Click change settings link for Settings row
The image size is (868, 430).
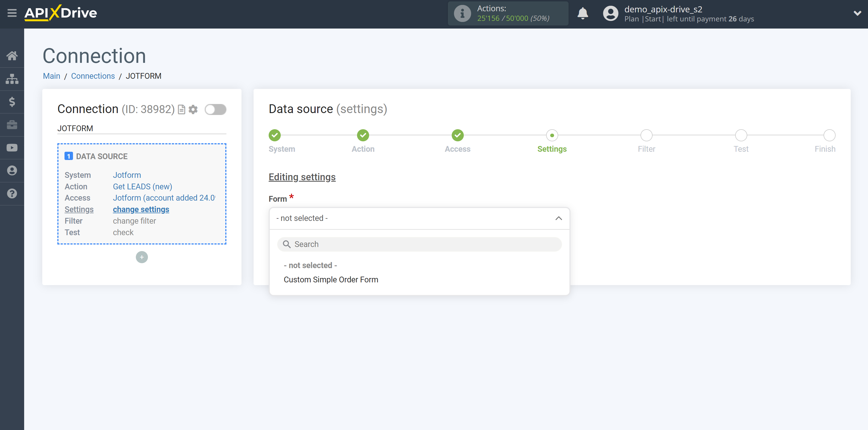(141, 209)
